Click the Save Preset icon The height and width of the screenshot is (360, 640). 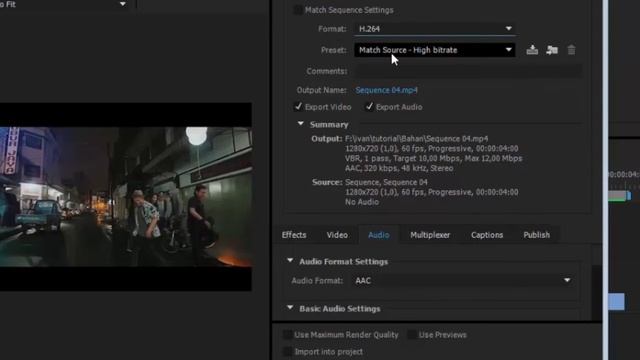[532, 50]
